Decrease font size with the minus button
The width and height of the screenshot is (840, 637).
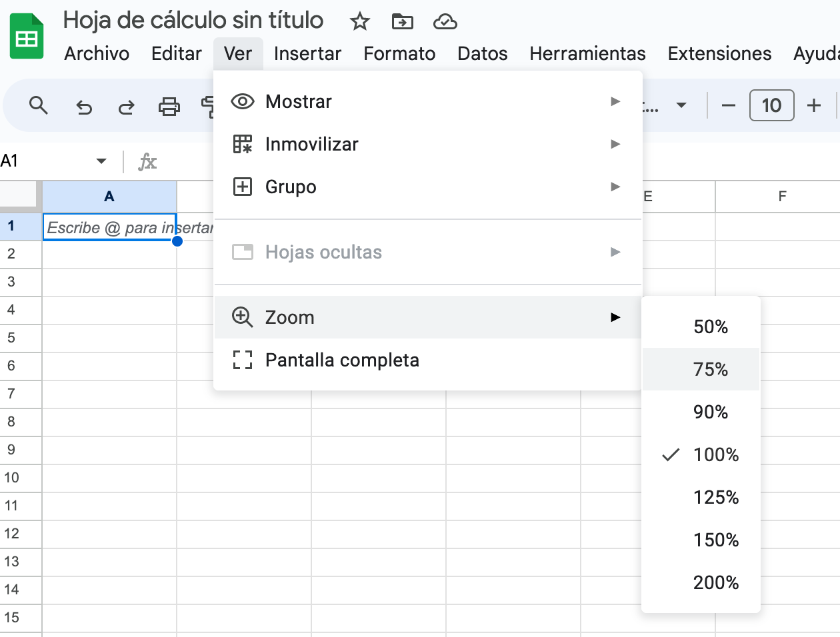pyautogui.click(x=729, y=105)
